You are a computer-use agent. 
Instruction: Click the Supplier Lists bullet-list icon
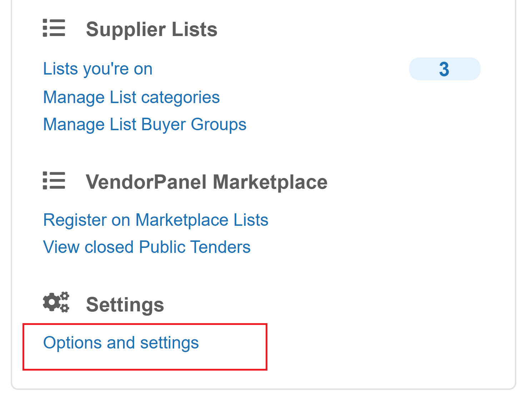(x=54, y=28)
